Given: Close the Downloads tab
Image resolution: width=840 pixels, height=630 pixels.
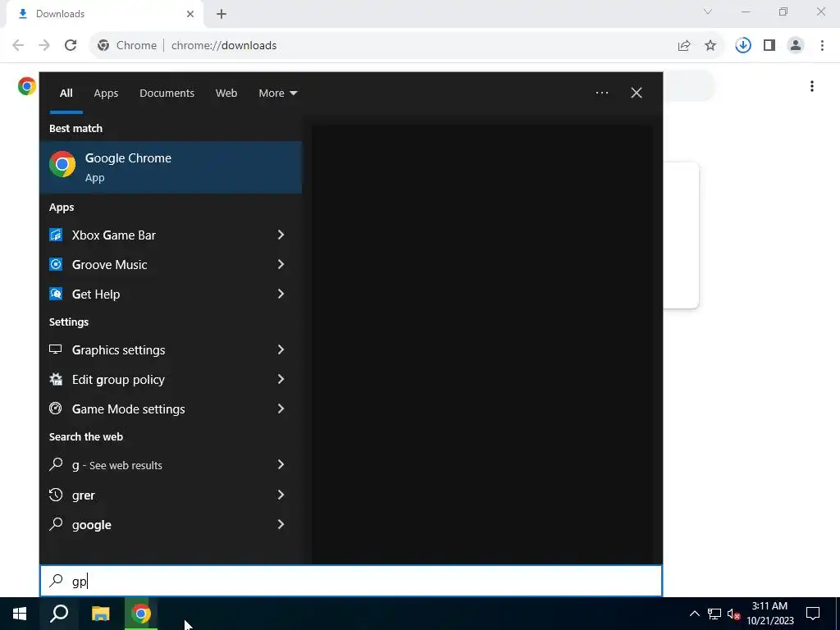Looking at the screenshot, I should pyautogui.click(x=190, y=14).
